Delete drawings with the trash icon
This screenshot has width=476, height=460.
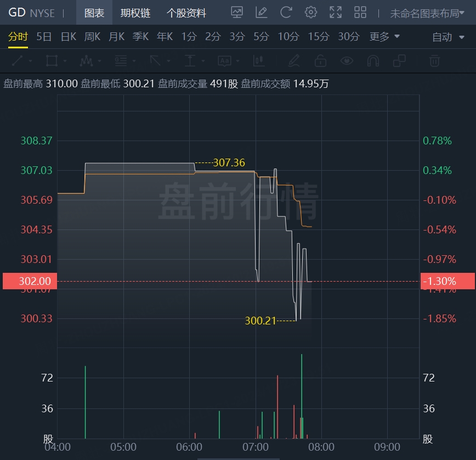pyautogui.click(x=434, y=60)
